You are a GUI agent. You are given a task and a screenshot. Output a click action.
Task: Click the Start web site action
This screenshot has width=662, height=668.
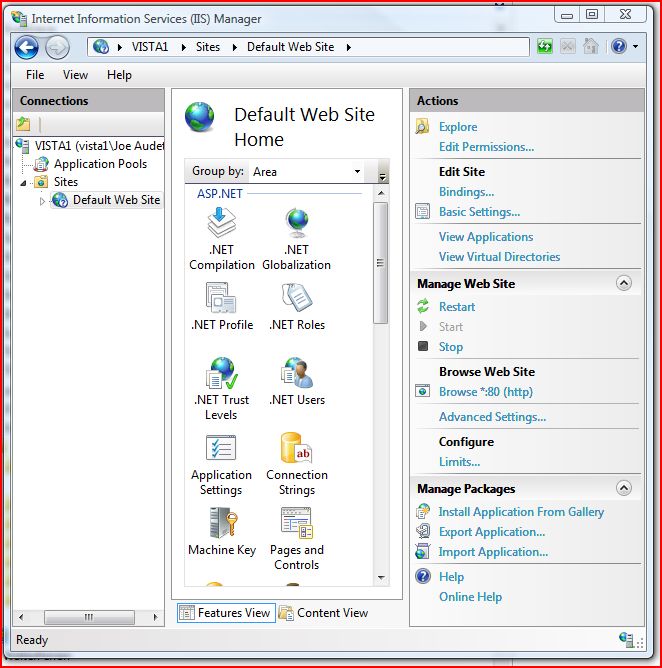pyautogui.click(x=451, y=327)
